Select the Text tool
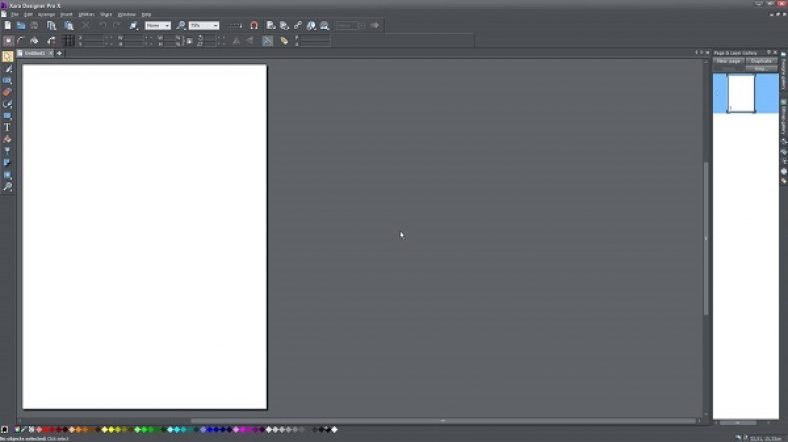Viewport: 788px width, 442px height. 8,128
